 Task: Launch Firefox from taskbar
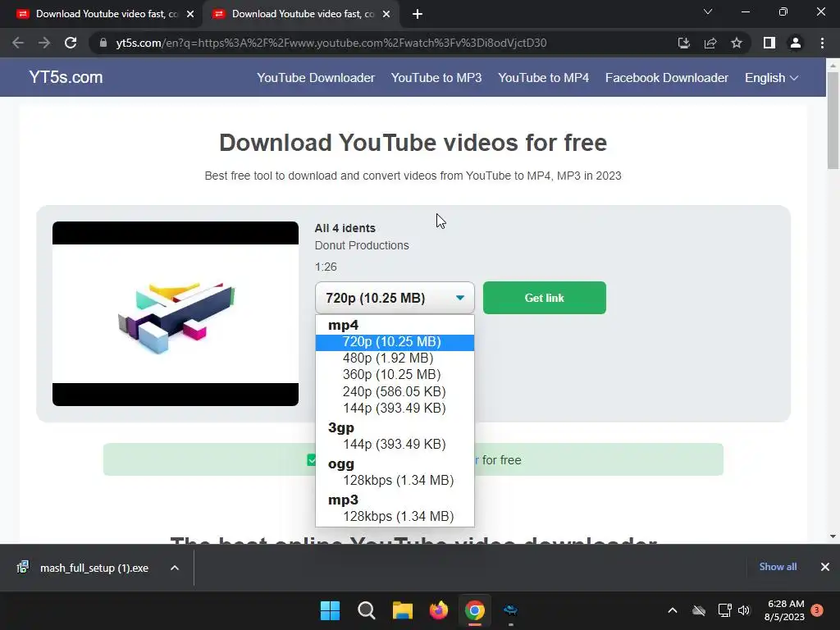pyautogui.click(x=439, y=610)
